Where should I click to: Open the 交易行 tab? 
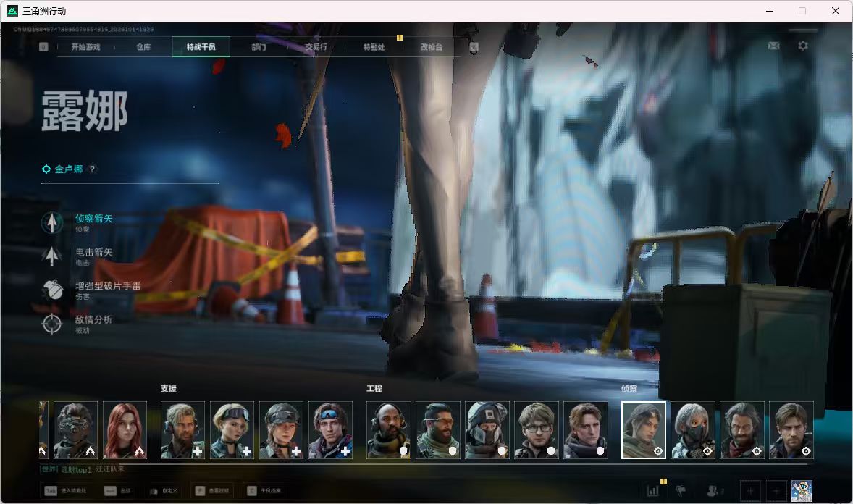[x=316, y=47]
